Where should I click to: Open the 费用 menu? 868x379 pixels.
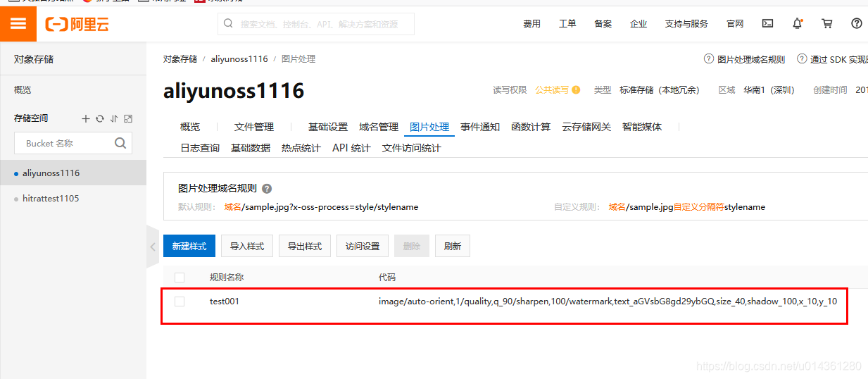(x=532, y=24)
